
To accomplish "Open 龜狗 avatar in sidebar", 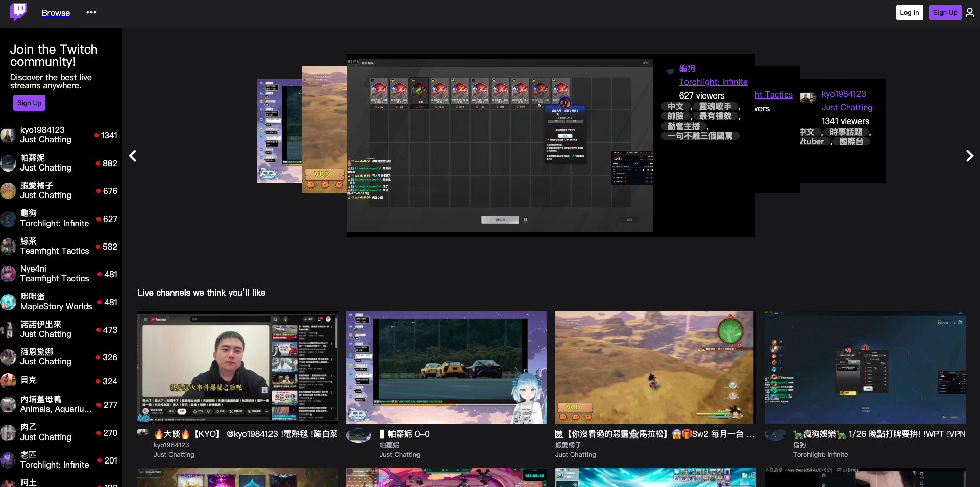I will (8, 218).
